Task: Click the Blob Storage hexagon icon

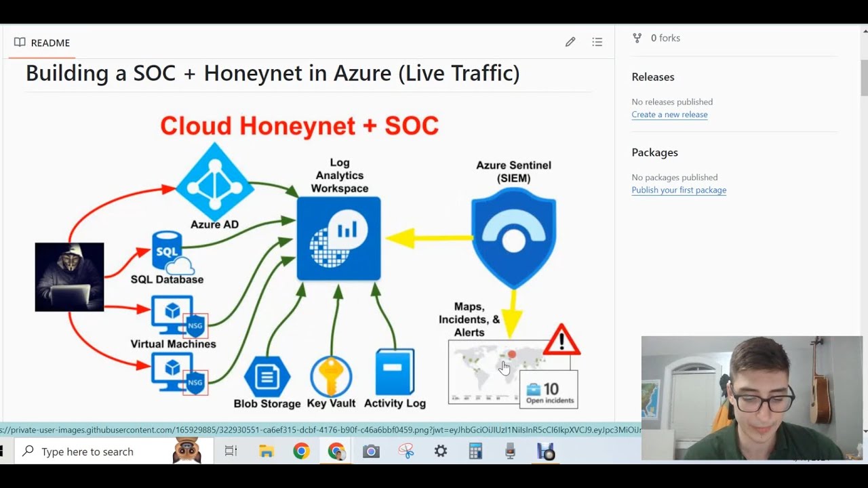Action: 267,376
